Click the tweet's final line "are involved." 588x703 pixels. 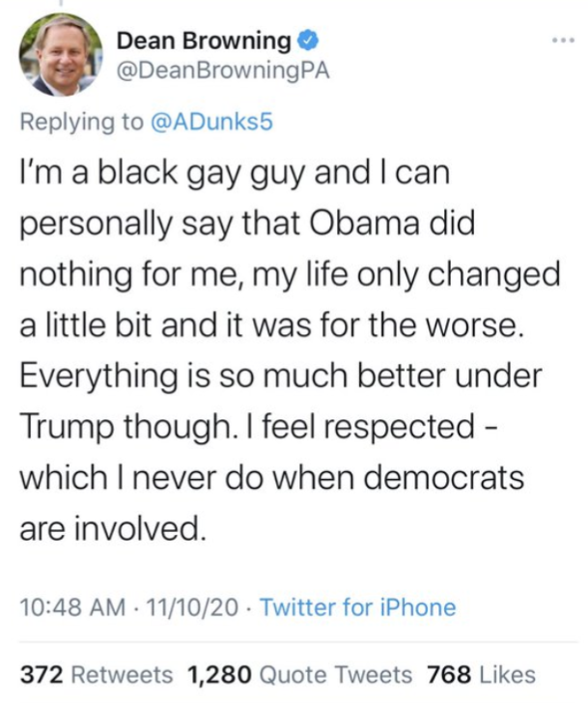[x=113, y=528]
